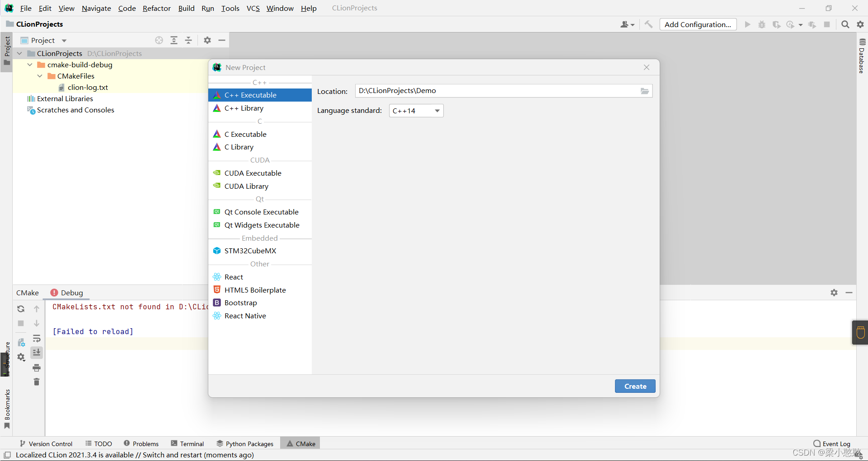Open the Tools menu
Viewport: 868px width, 461px height.
230,8
